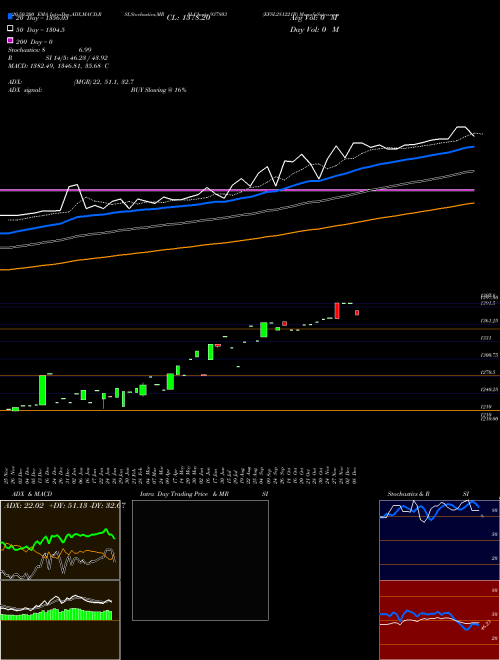Screen dimensions: 500x660
Task: Click the 1278.5 price axis label
Action: (489, 372)
